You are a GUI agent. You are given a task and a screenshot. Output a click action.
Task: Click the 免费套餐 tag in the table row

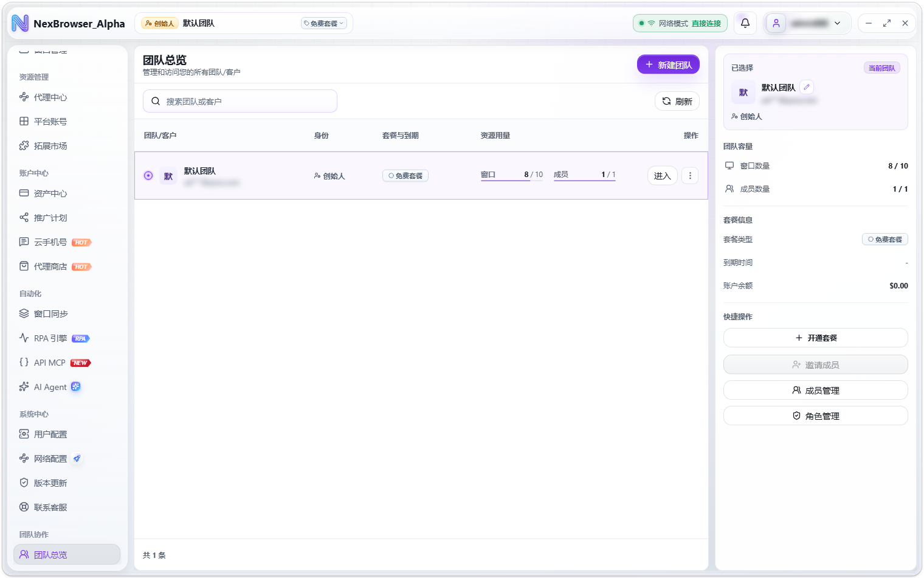(x=405, y=175)
